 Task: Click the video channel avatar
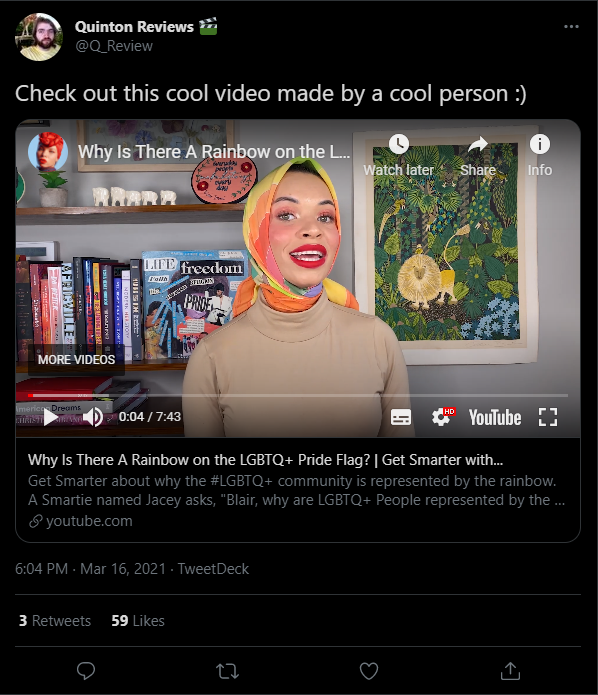(48, 152)
